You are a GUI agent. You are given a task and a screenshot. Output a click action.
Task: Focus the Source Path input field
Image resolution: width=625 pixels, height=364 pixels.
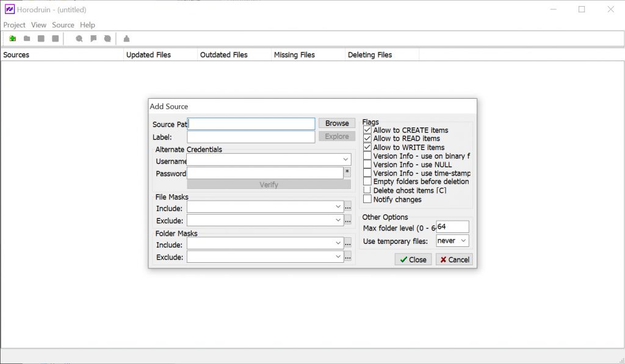pos(251,124)
